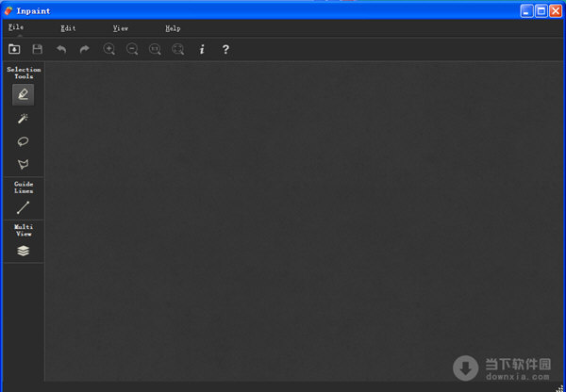Screen dimensions: 566x392
Task: Click the Open image folder icon
Action: click(x=14, y=49)
